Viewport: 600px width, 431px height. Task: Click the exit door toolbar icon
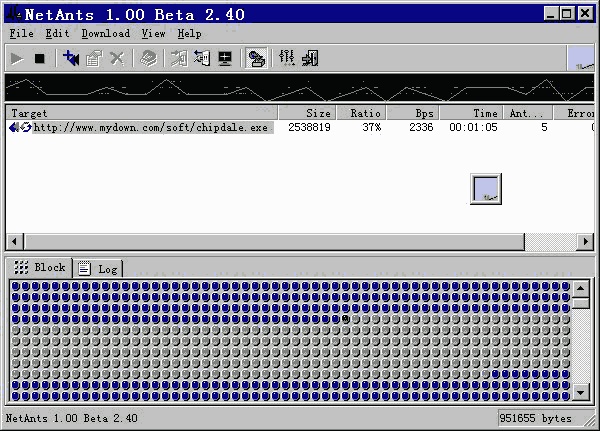coord(310,58)
